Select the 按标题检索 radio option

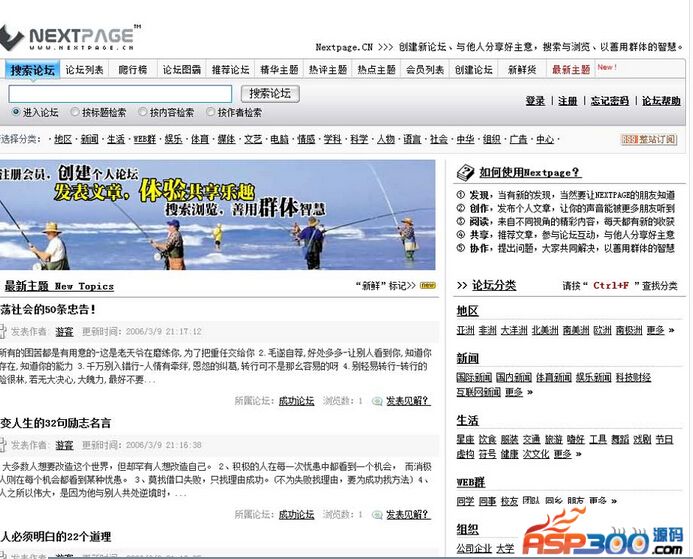click(x=75, y=112)
